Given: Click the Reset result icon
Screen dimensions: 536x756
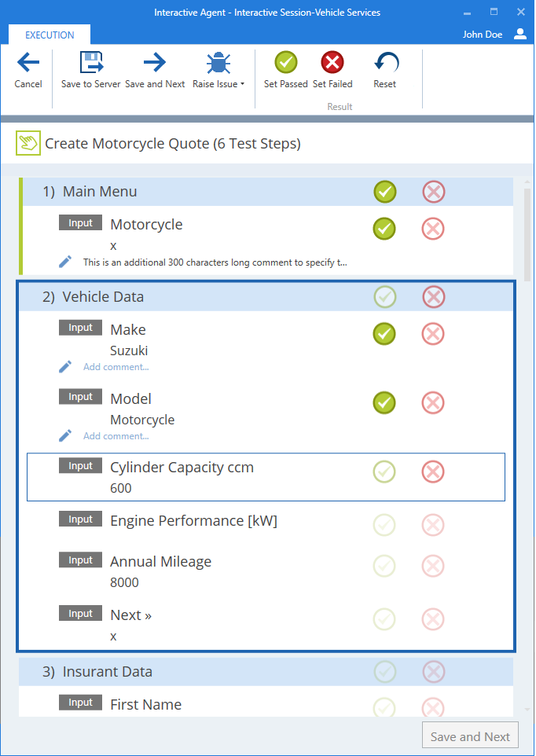Looking at the screenshot, I should click(x=385, y=63).
